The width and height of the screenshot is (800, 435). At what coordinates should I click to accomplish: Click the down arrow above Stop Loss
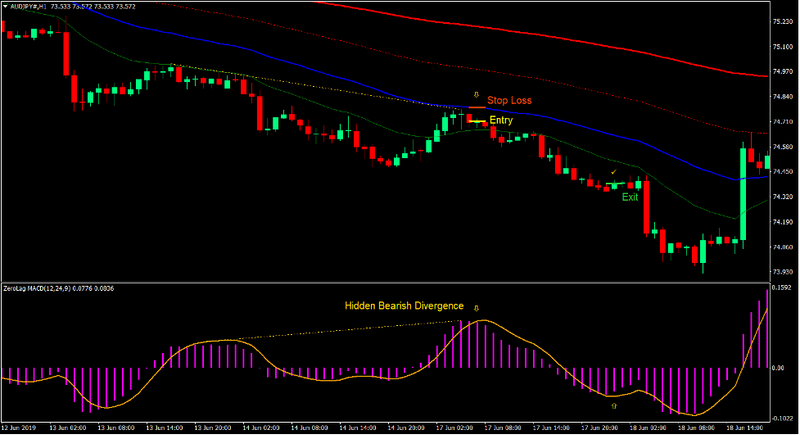pos(476,94)
